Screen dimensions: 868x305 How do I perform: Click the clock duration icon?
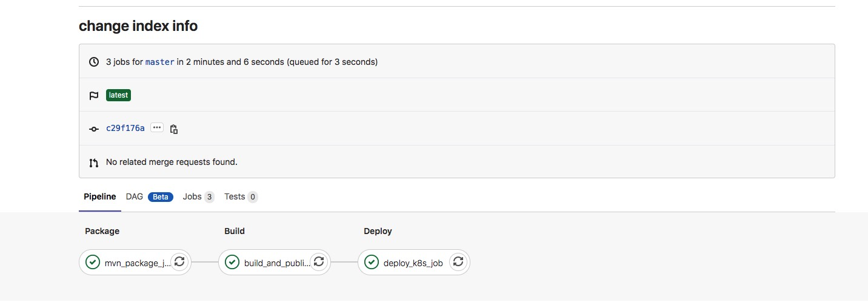(94, 62)
